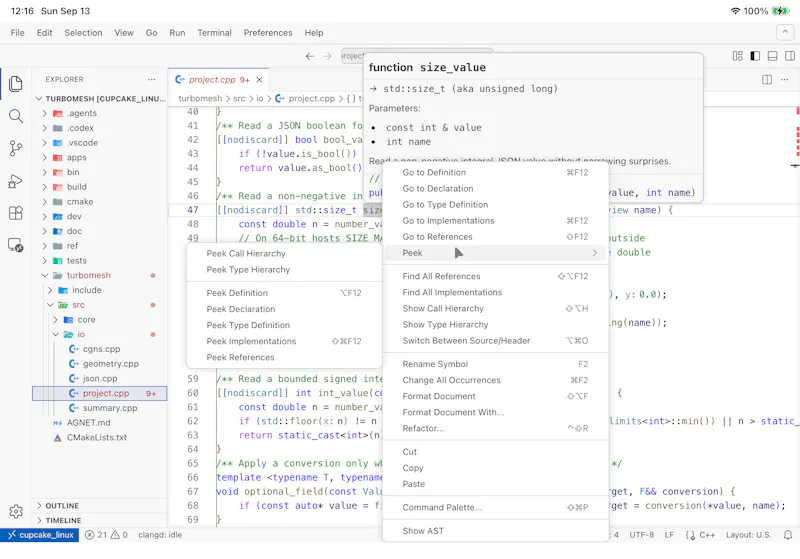
Task: Open the Extensions view
Action: pos(16,213)
